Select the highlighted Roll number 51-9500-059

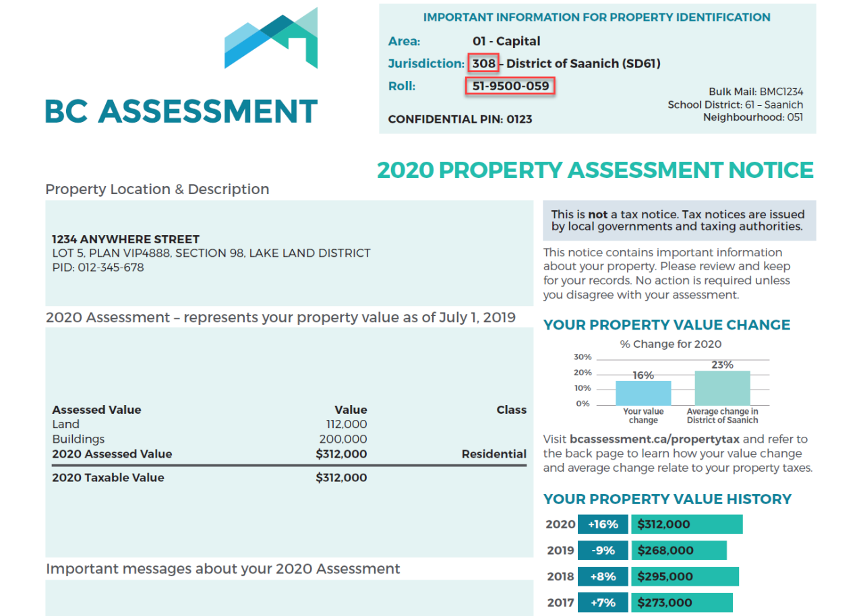(510, 86)
